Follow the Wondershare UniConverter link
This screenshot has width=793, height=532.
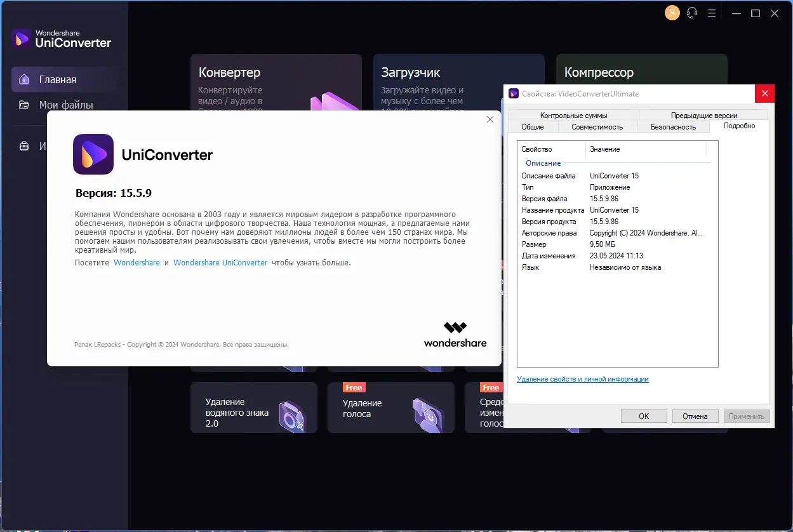(x=220, y=262)
